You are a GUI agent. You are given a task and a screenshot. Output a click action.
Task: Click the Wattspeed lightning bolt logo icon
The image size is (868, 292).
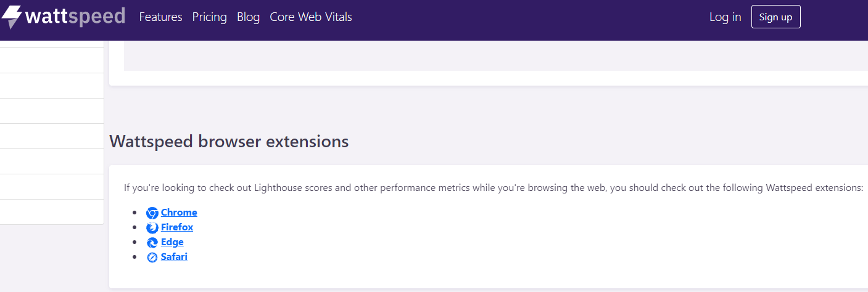point(12,17)
